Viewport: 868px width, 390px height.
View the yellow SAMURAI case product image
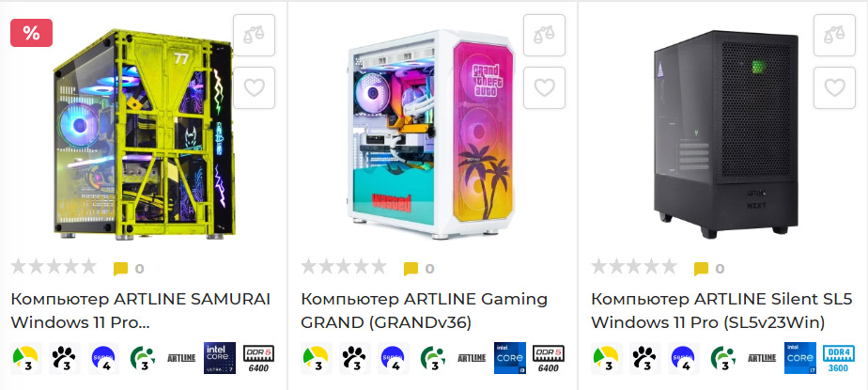click(x=144, y=134)
